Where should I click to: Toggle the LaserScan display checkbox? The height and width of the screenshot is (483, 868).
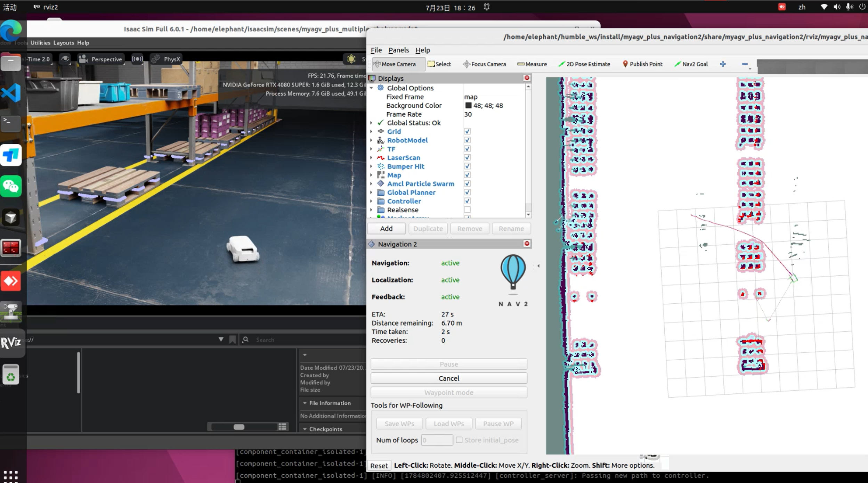click(467, 157)
